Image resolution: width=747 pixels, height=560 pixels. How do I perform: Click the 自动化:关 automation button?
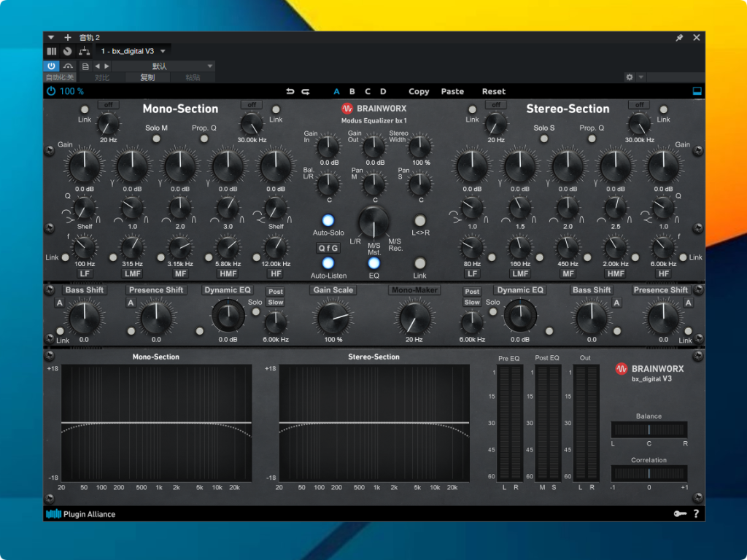click(x=60, y=77)
